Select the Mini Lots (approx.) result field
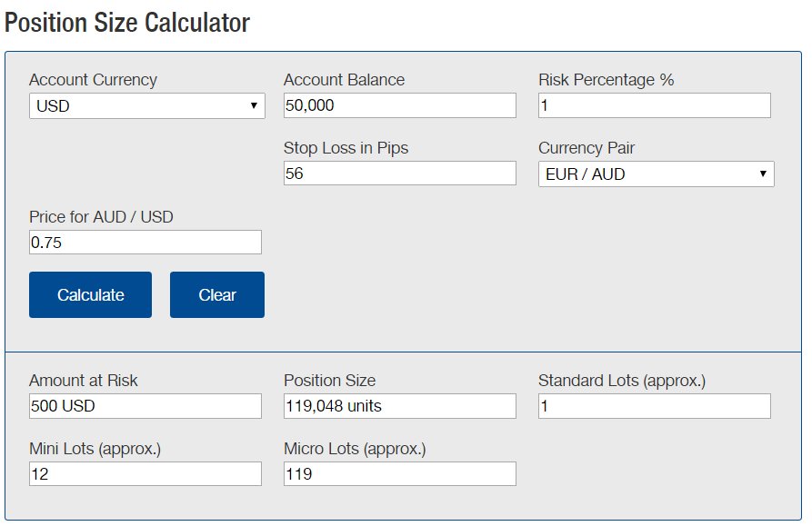Image resolution: width=812 pixels, height=526 pixels. 145,473
